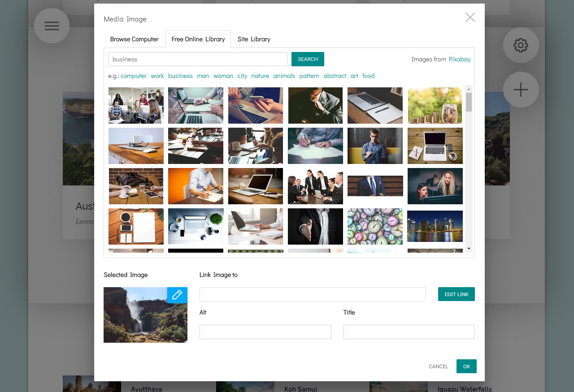Click the plus add button
This screenshot has height=392, width=574.
click(x=521, y=90)
